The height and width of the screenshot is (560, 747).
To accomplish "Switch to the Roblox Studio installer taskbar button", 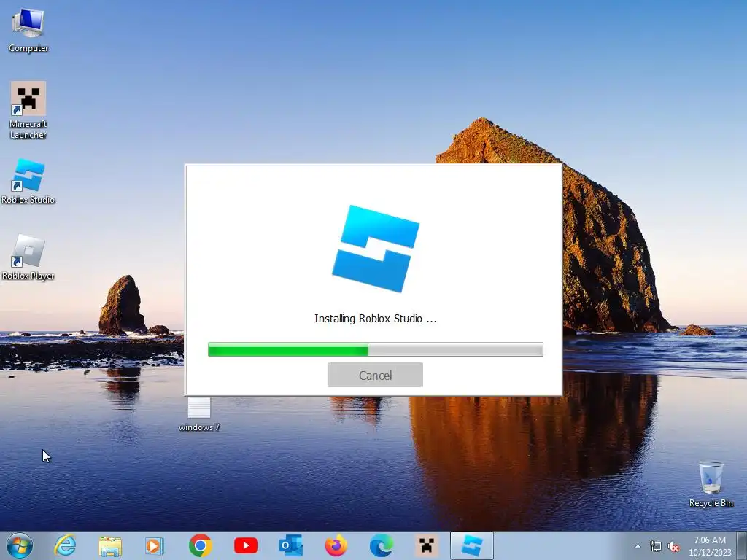I will point(472,545).
